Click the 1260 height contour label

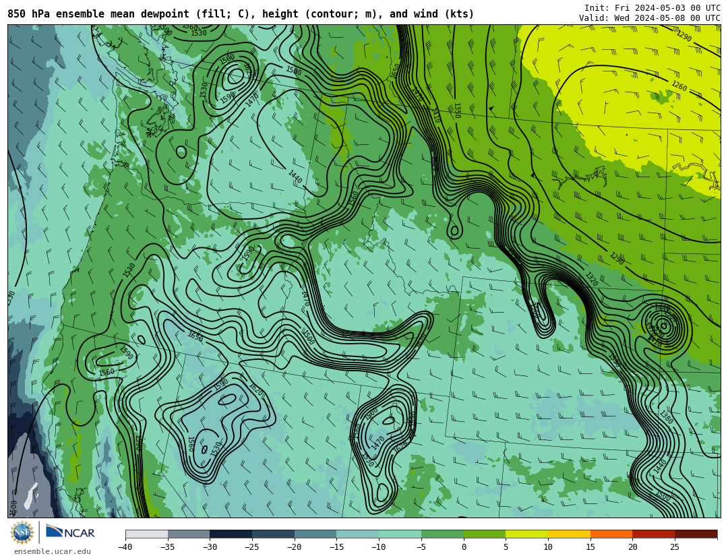[x=679, y=86]
